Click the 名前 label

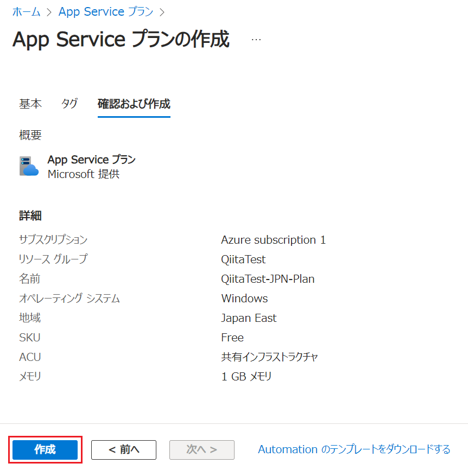[x=29, y=278]
